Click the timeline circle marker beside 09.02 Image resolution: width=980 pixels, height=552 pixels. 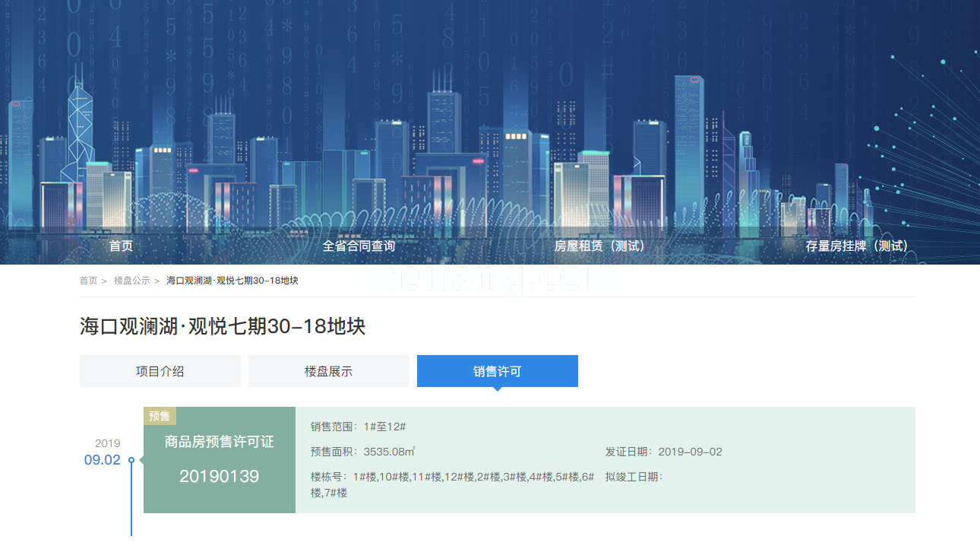pyautogui.click(x=131, y=460)
